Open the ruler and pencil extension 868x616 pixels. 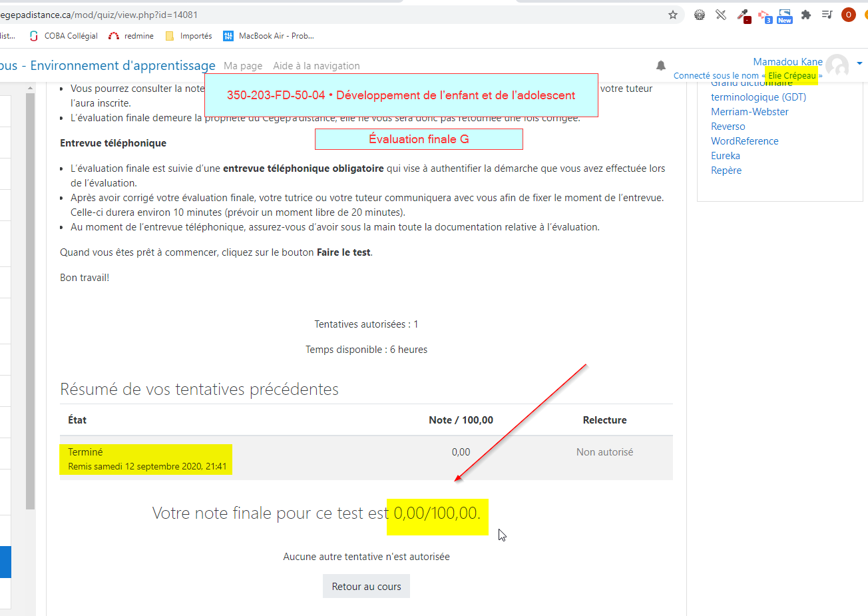tap(721, 15)
